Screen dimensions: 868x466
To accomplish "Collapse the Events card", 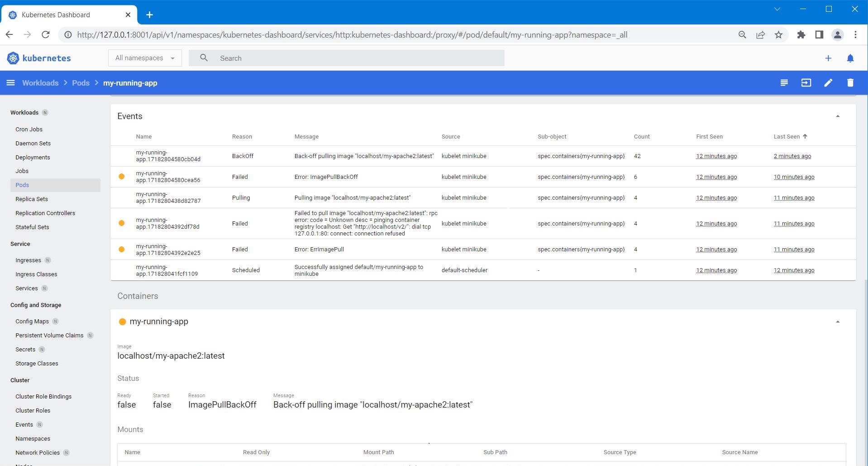I will (x=837, y=116).
